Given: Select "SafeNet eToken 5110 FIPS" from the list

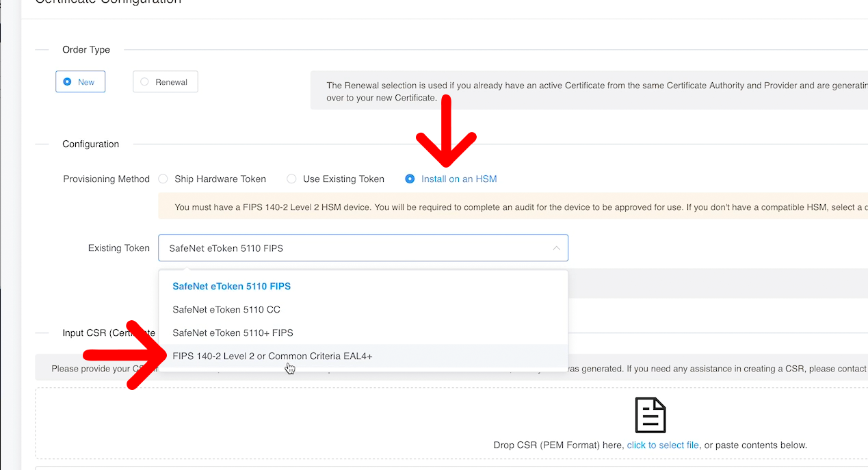Looking at the screenshot, I should 231,286.
